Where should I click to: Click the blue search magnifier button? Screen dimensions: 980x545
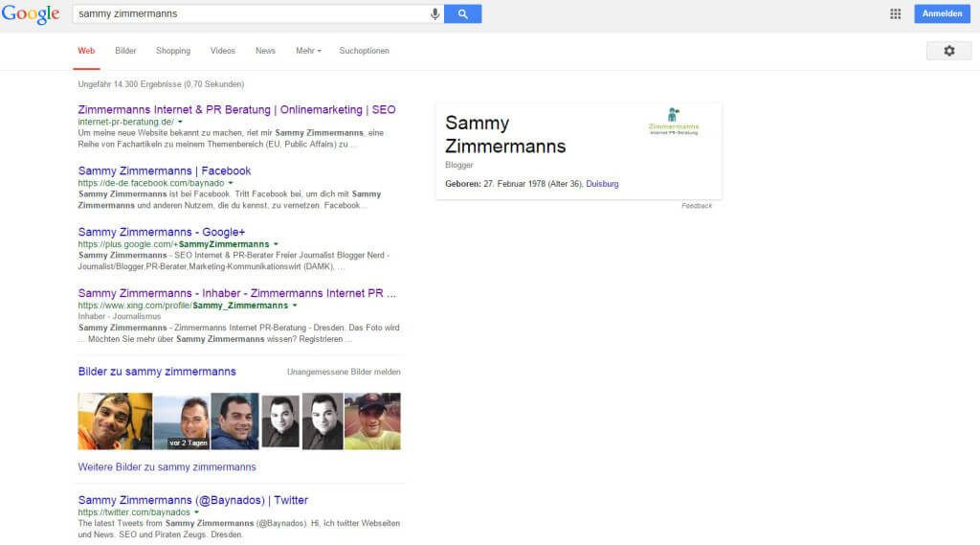coord(462,13)
